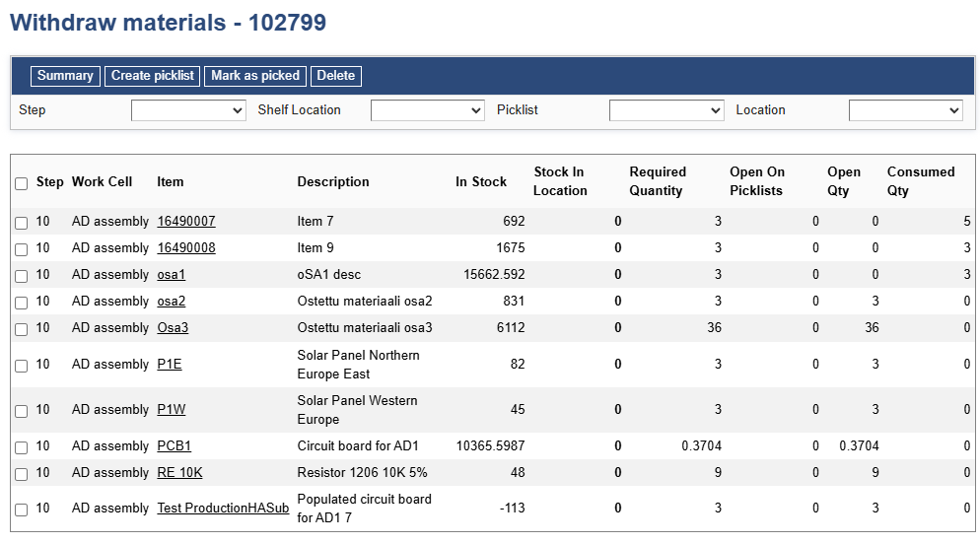
Task: Check the box for the P1W row
Action: [22, 411]
